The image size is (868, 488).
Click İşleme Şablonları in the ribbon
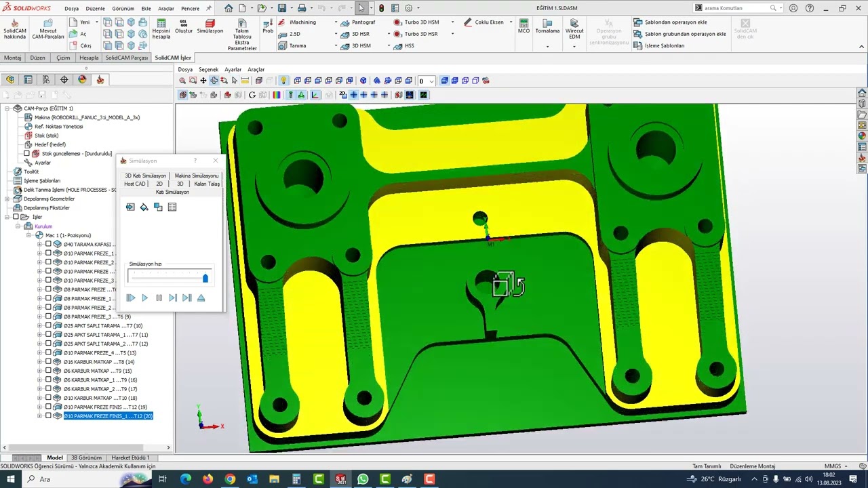coord(659,45)
